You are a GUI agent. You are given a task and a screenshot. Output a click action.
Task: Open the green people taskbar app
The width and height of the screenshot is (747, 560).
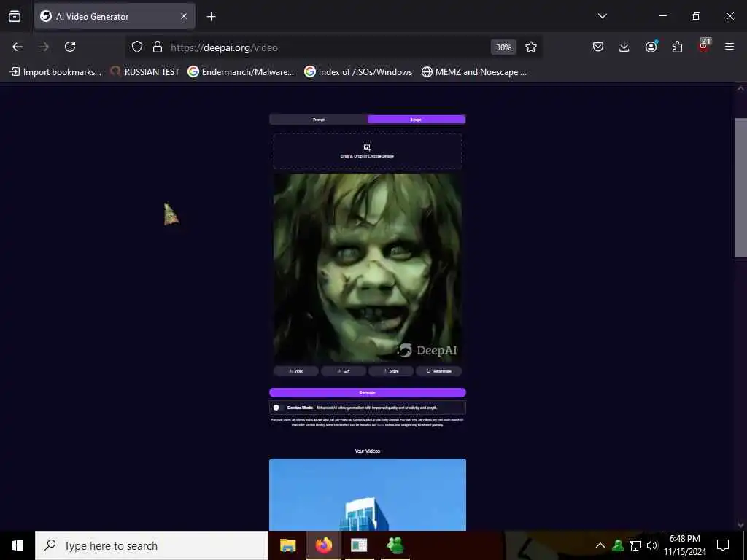[x=395, y=545]
